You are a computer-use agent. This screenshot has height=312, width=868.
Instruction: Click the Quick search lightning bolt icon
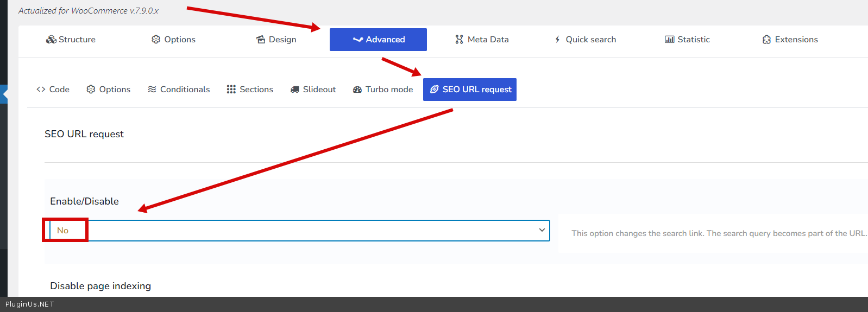pyautogui.click(x=557, y=40)
